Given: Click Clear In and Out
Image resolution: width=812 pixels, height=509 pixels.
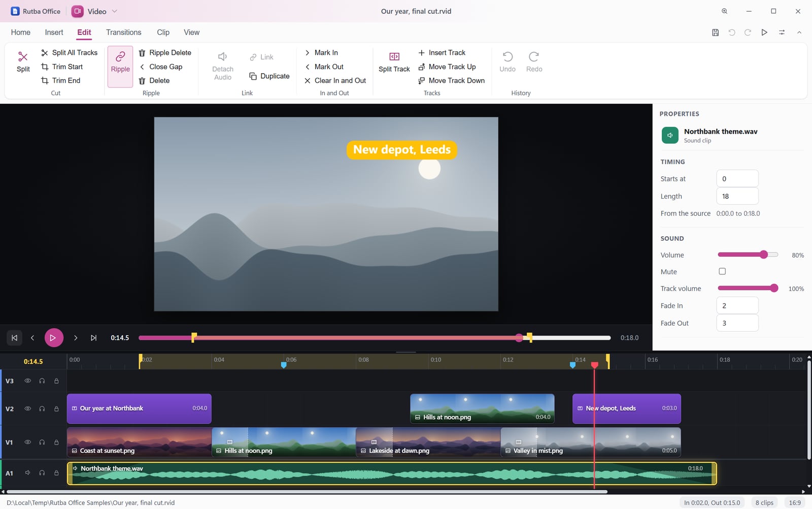Looking at the screenshot, I should [x=335, y=80].
